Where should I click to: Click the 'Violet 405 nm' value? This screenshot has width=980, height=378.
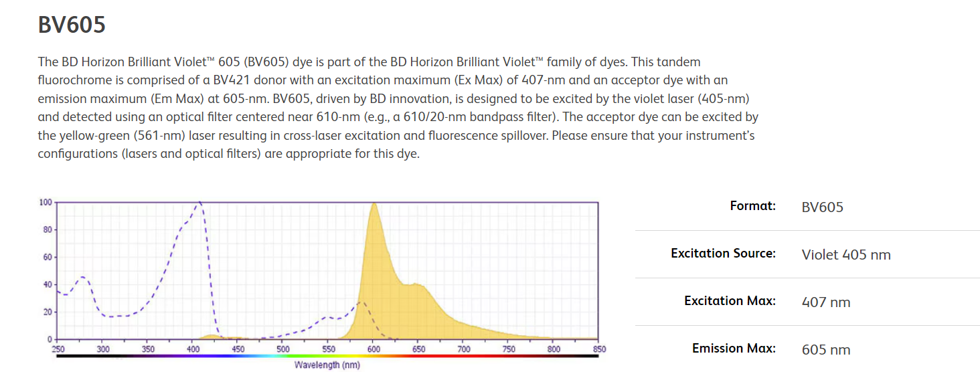click(845, 254)
